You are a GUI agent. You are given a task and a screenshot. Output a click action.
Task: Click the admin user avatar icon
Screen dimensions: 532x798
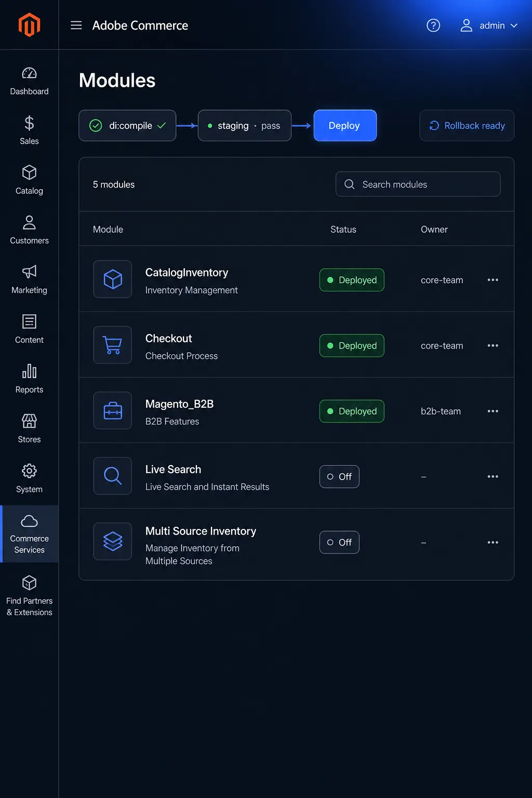[467, 25]
